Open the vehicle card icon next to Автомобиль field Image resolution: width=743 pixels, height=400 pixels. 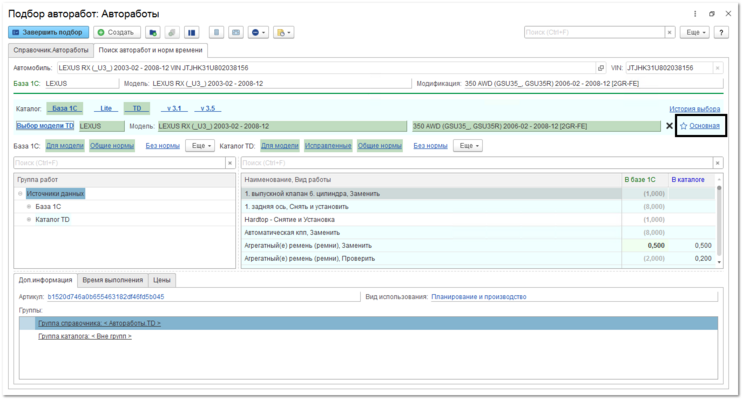tap(601, 68)
